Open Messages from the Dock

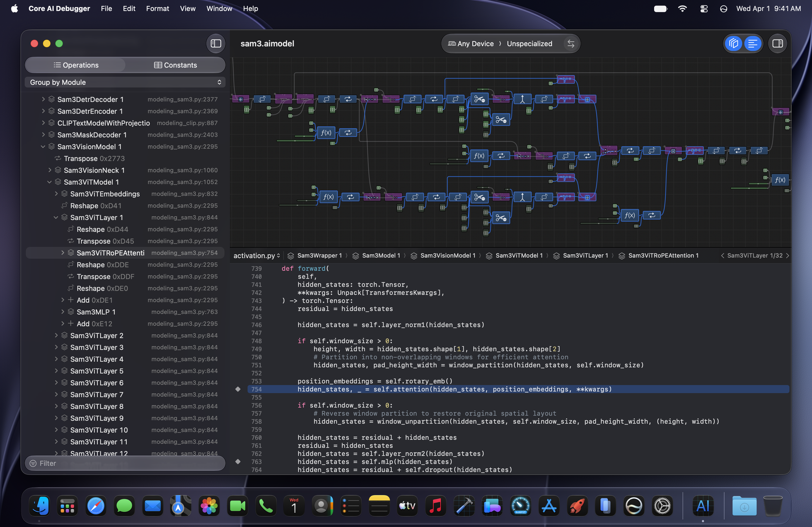[124, 506]
